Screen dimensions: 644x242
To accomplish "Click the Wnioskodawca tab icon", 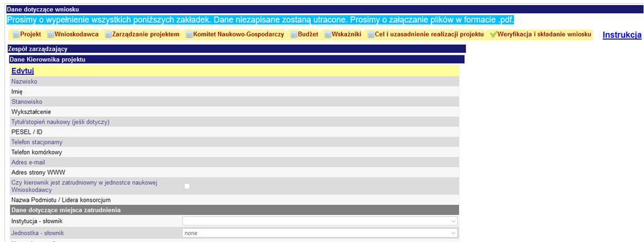I will point(50,35).
